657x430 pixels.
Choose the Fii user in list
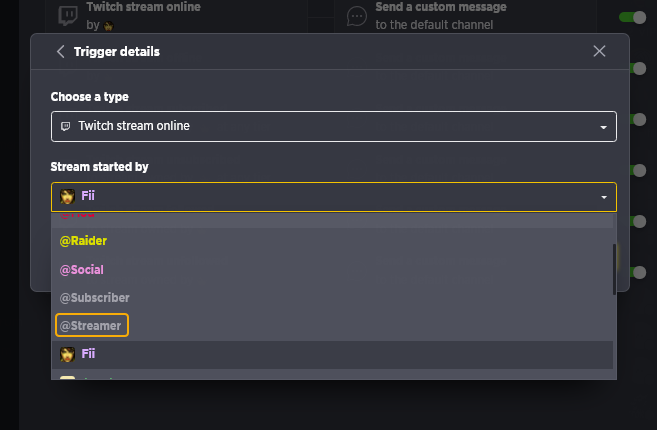pyautogui.click(x=332, y=355)
